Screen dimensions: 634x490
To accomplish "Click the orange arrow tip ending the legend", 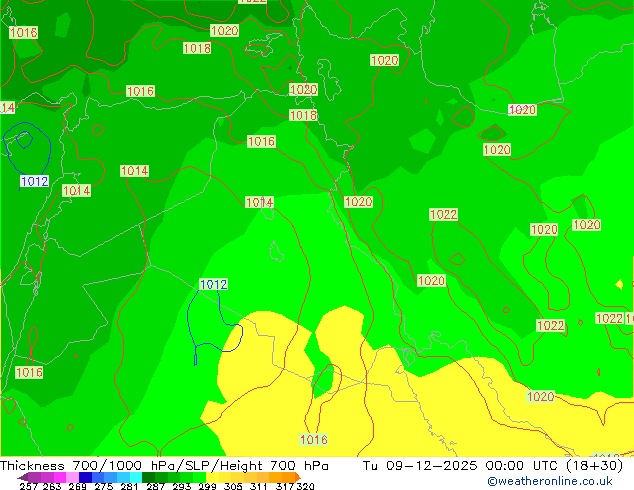I will tap(298, 477).
